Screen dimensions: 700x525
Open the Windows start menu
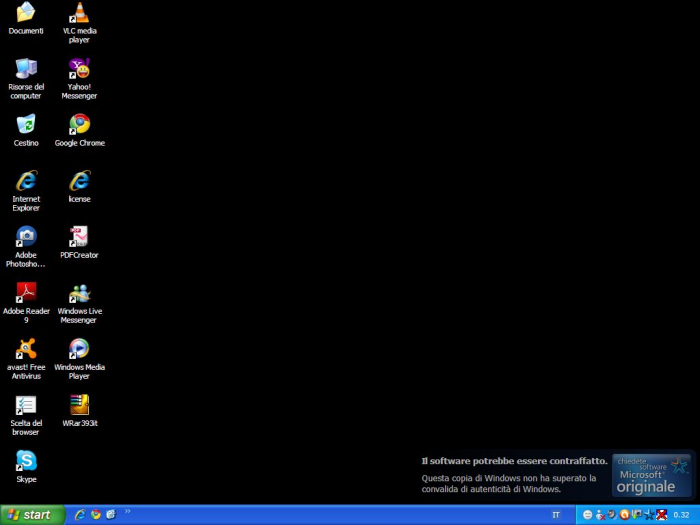tap(32, 515)
